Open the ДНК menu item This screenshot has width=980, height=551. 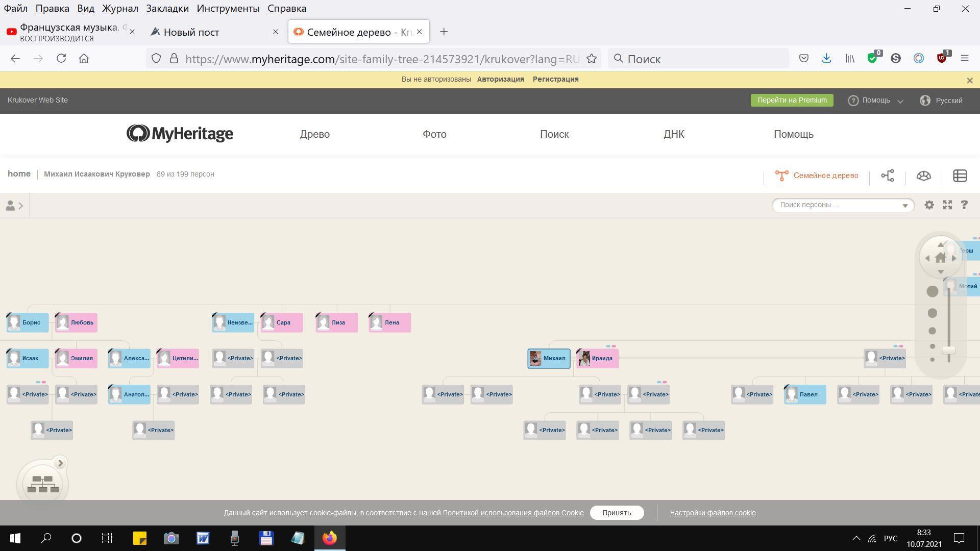click(674, 134)
